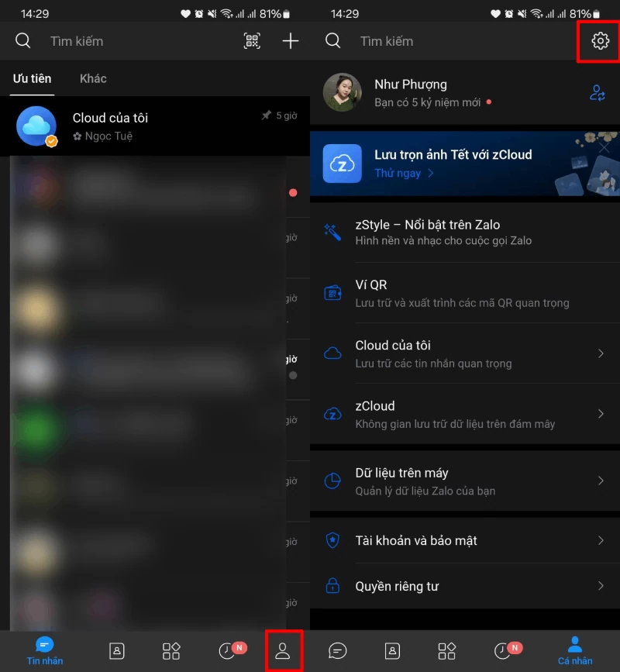
Task: Open settings gear icon in profile screen
Action: pyautogui.click(x=601, y=41)
